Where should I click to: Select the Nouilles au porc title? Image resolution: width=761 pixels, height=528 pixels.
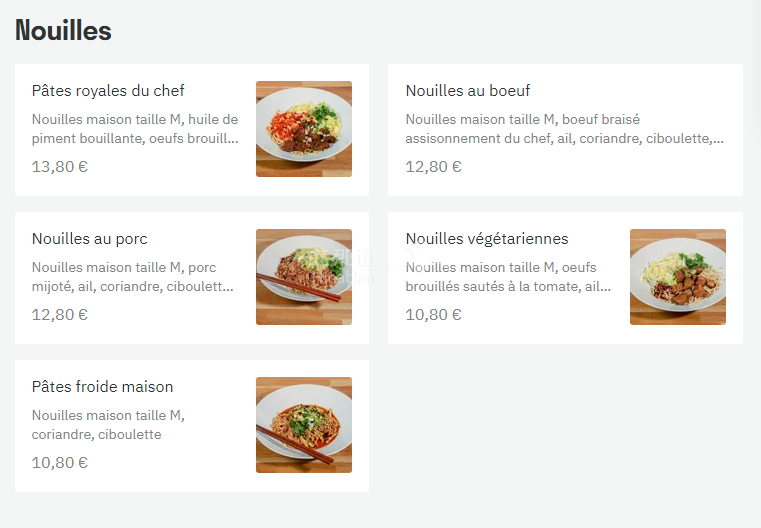click(90, 239)
